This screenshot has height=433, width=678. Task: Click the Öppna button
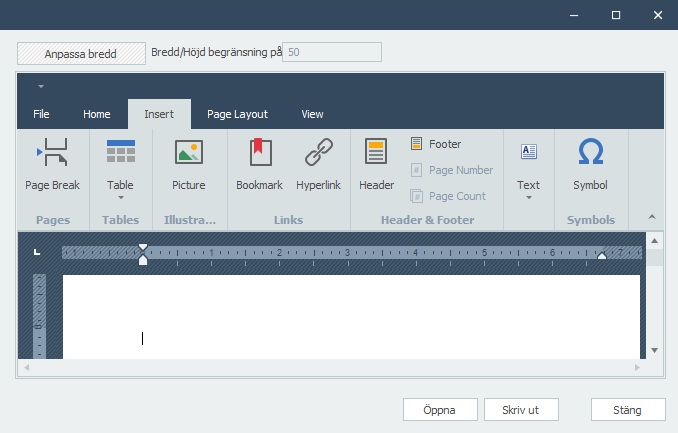(440, 410)
